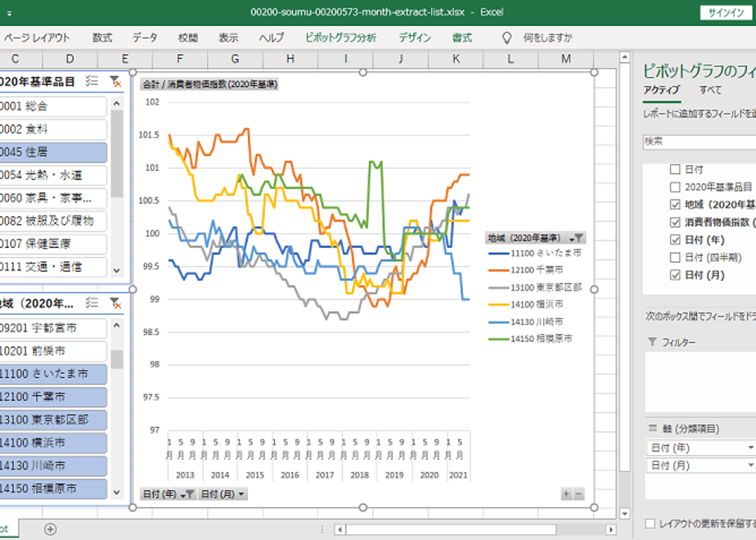Toggle the レイアウトの更新を保留する checkbox
Viewport: 756px width, 540px height.
click(650, 524)
